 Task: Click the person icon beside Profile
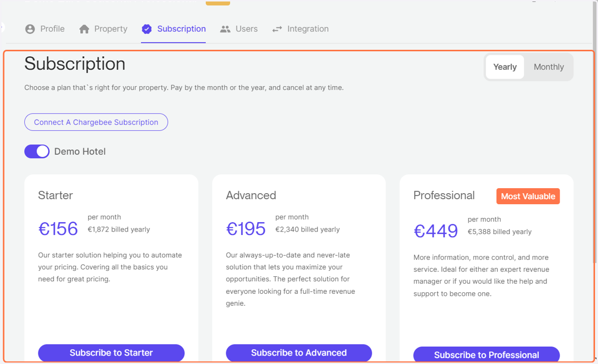click(30, 29)
